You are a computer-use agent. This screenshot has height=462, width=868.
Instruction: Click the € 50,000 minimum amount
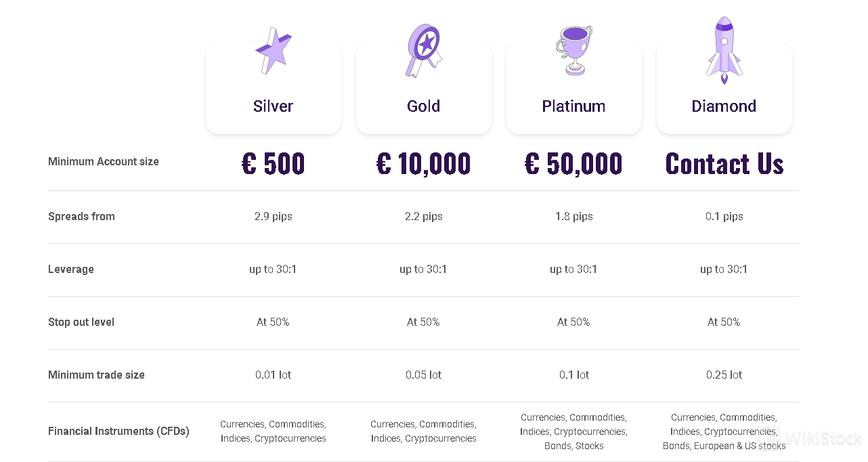point(573,164)
